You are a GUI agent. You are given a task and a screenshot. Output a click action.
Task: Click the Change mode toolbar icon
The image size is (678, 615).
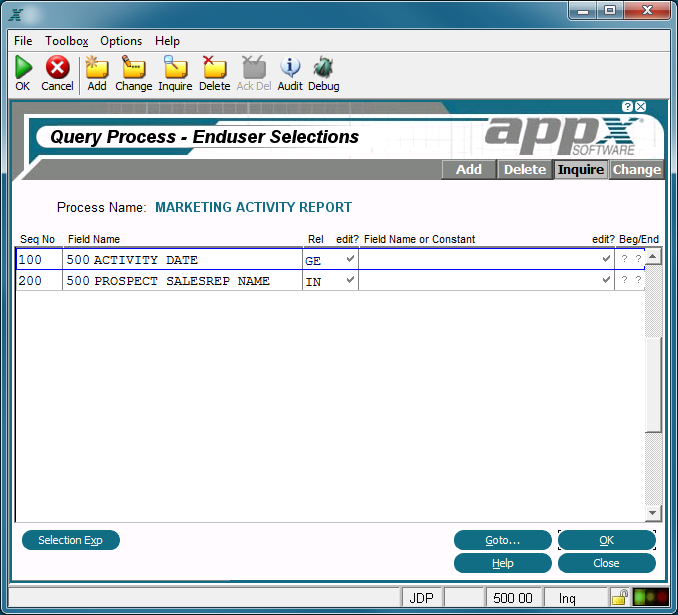pos(134,67)
